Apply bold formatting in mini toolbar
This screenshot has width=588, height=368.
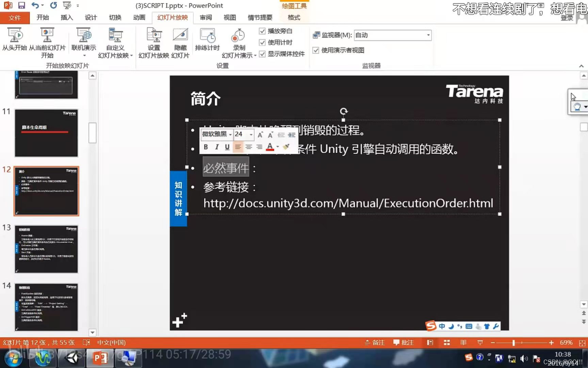[x=206, y=147]
